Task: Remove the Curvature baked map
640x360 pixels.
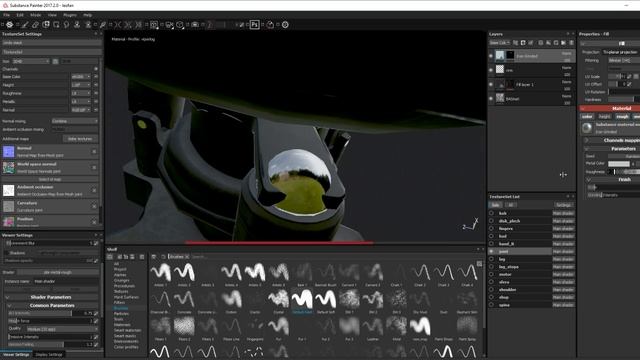Action: tap(94, 206)
